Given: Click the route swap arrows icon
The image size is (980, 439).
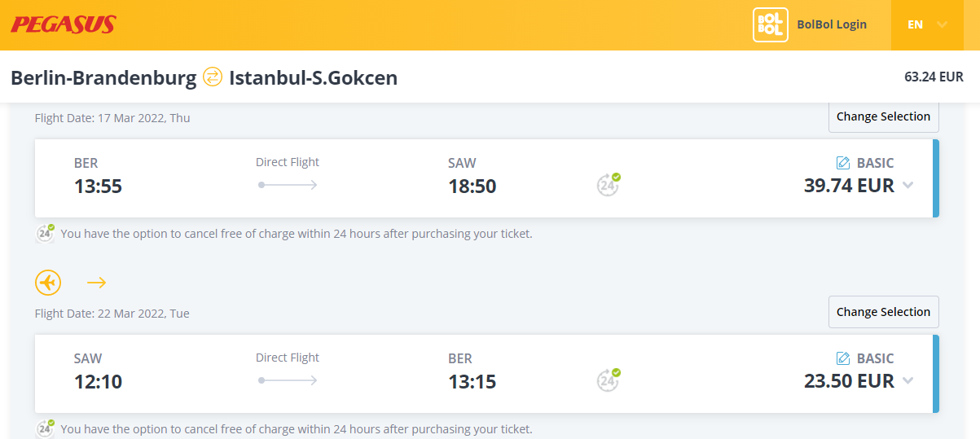Looking at the screenshot, I should pyautogui.click(x=213, y=77).
